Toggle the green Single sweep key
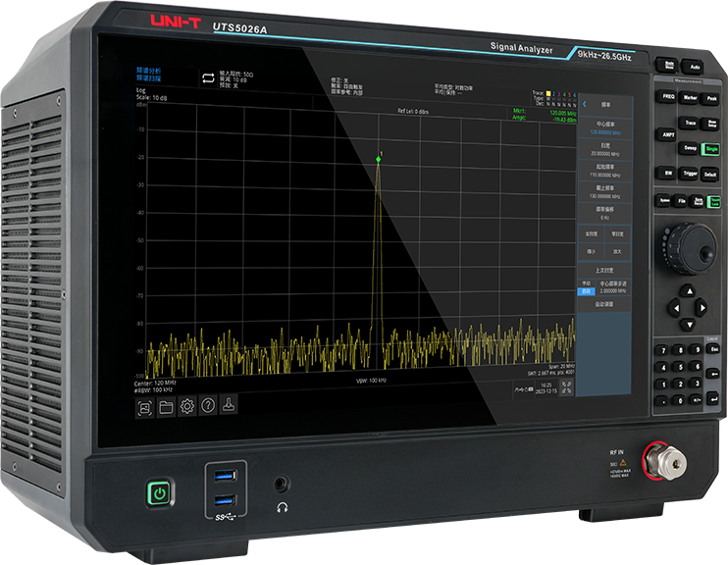 click(x=712, y=149)
